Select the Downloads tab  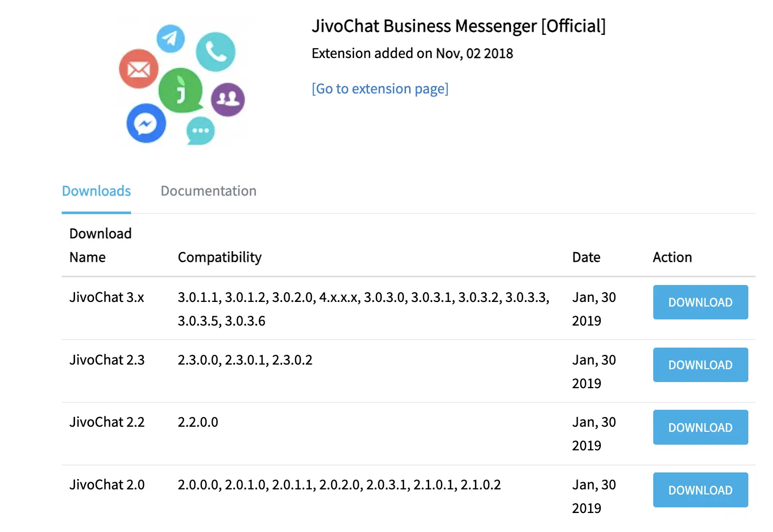click(x=96, y=191)
